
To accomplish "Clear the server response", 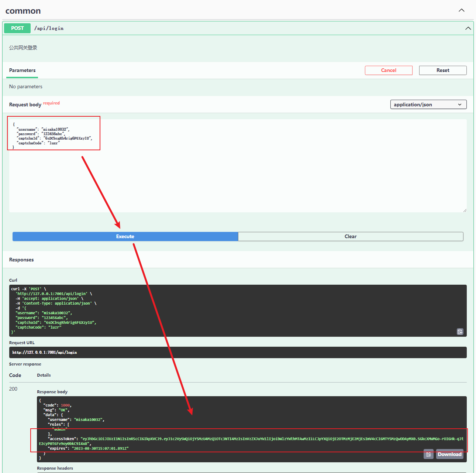I will click(x=350, y=236).
